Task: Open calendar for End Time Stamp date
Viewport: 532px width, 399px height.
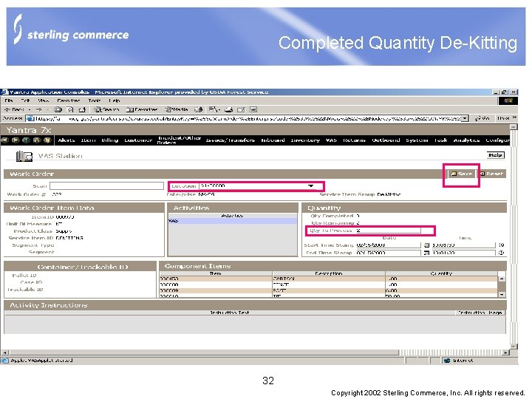Action: pos(426,253)
